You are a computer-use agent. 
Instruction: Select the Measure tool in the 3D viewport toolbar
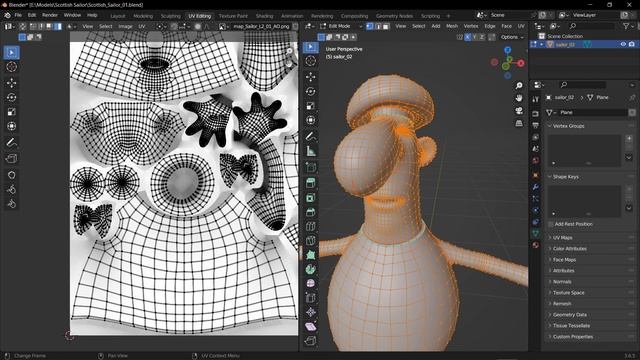click(x=311, y=151)
